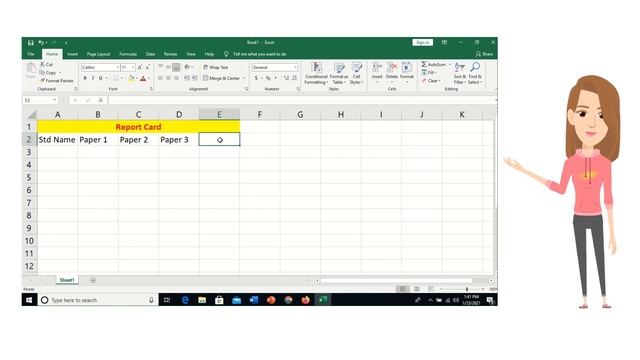The width and height of the screenshot is (640, 360).
Task: Switch to the Page Layout tab
Action: point(98,54)
